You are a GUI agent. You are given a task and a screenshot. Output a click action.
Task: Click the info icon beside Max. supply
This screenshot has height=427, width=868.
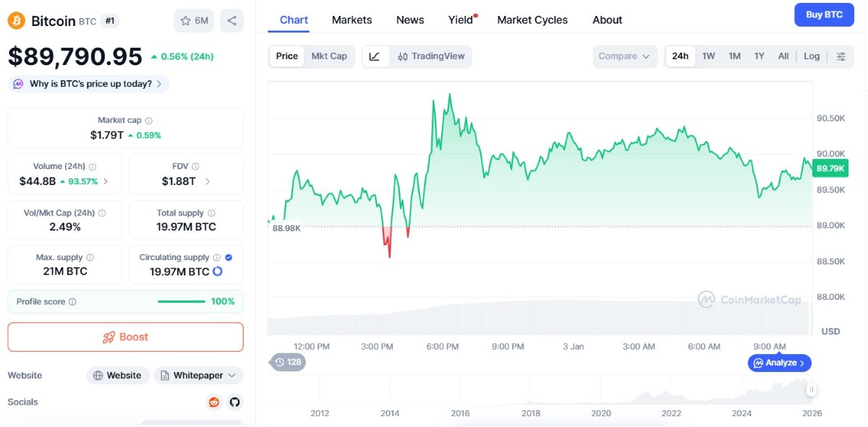pos(90,258)
